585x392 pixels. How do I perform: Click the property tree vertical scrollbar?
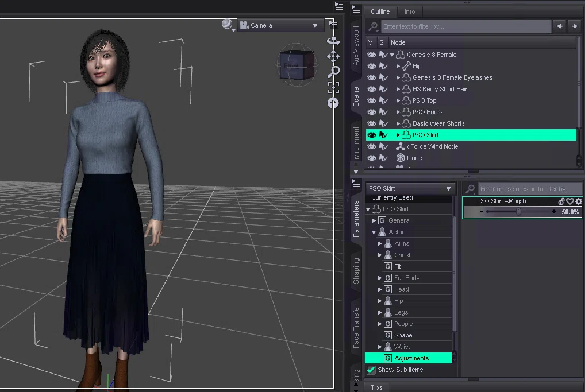[x=454, y=274]
